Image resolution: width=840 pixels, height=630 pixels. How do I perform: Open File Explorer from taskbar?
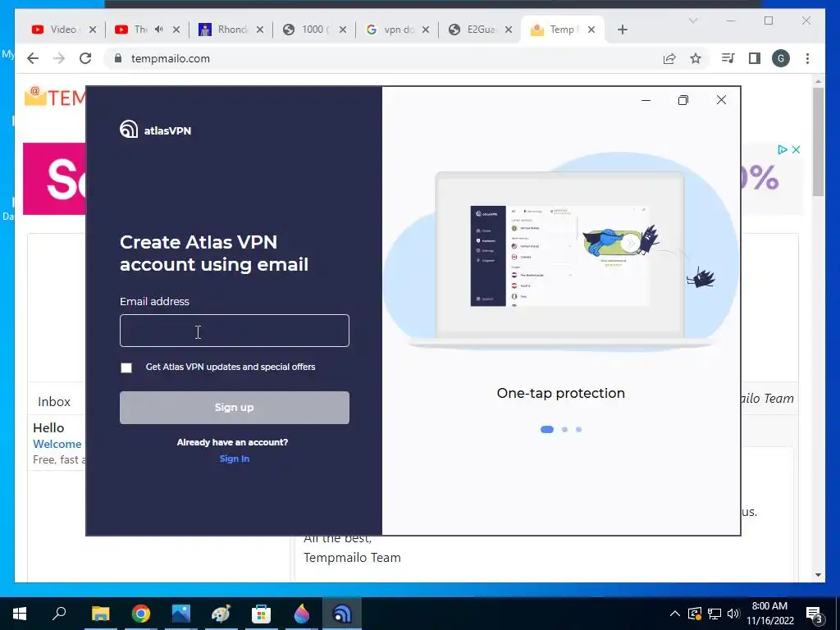coord(100,614)
